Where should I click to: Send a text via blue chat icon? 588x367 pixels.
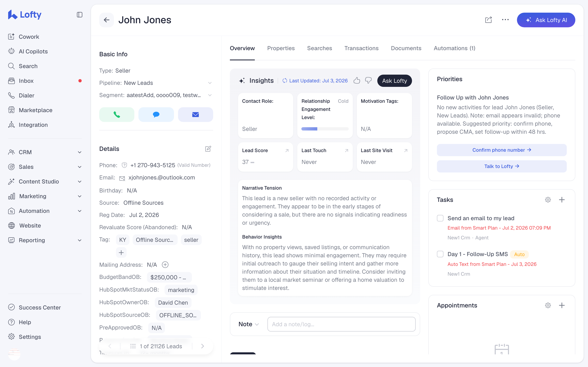click(x=156, y=115)
